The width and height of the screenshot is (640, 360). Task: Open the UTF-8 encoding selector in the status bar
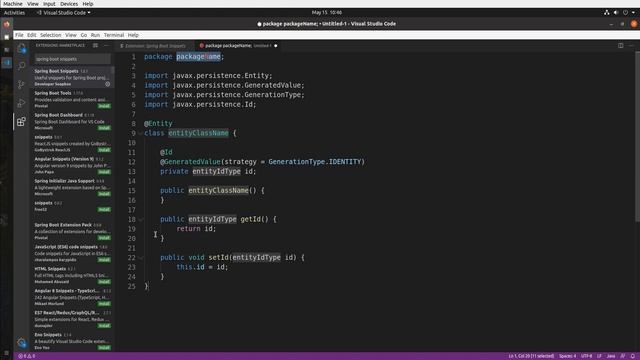pos(587,356)
